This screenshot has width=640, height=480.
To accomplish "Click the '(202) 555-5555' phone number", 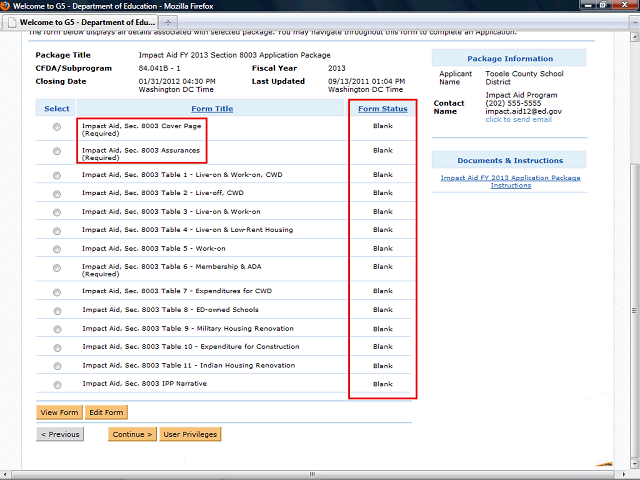I will (x=513, y=103).
